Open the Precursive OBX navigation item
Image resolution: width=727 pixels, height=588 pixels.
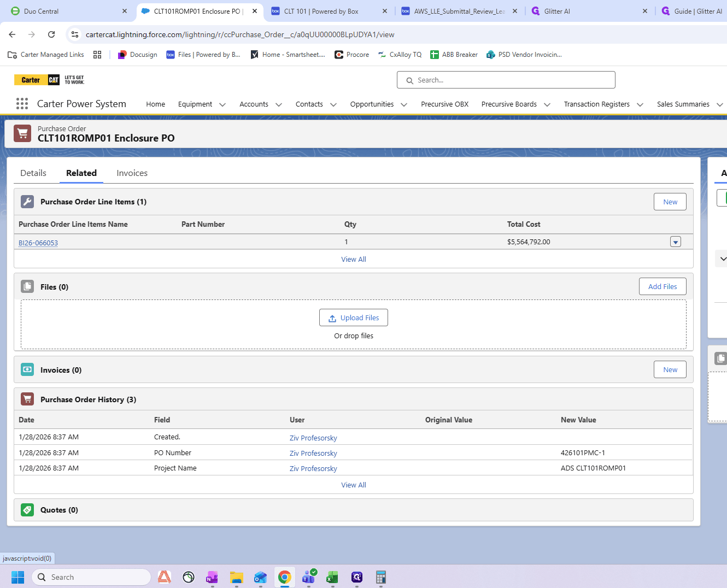click(x=445, y=104)
